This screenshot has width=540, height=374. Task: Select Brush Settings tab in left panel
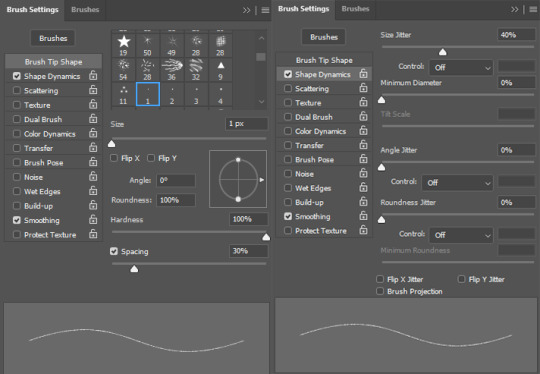32,9
